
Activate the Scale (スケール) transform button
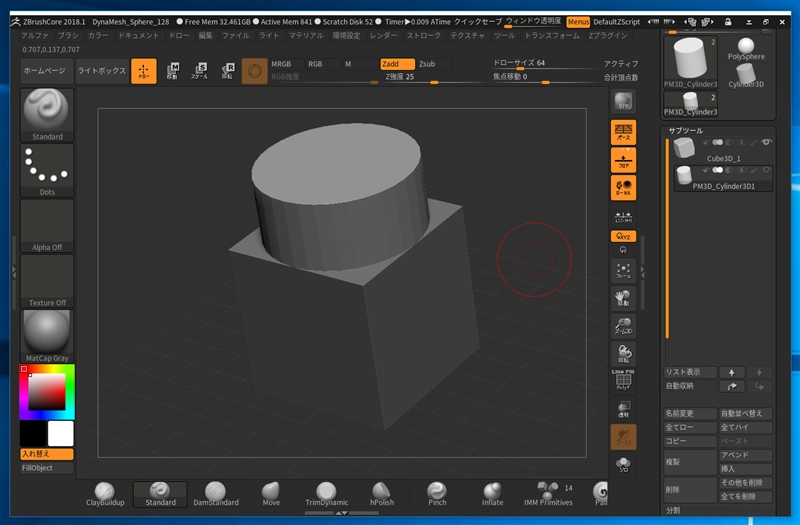point(200,71)
